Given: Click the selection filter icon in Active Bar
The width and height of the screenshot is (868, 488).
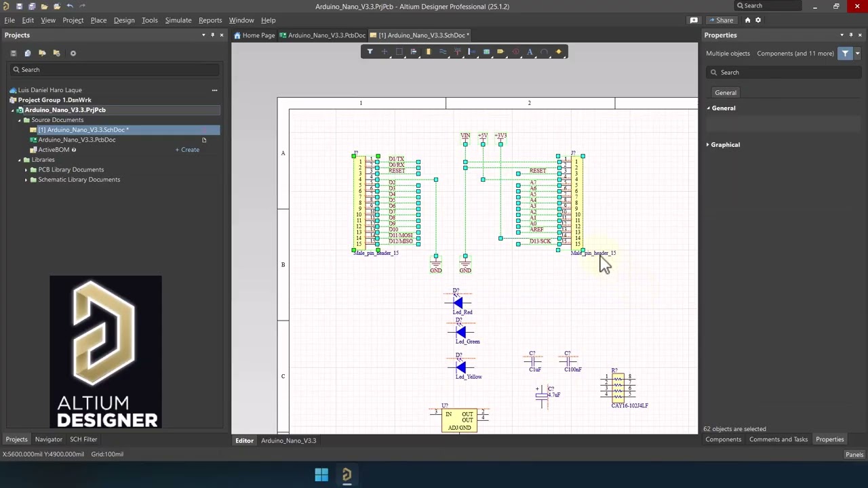Looking at the screenshot, I should 370,52.
